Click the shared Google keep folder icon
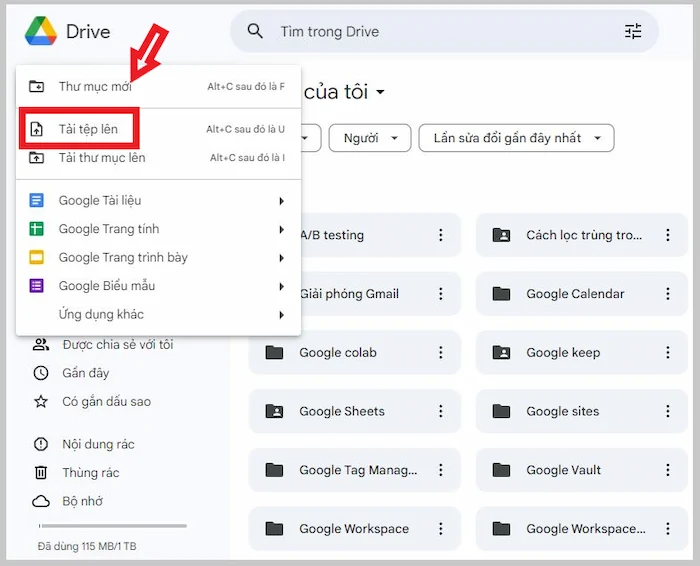The image size is (700, 566). [501, 353]
